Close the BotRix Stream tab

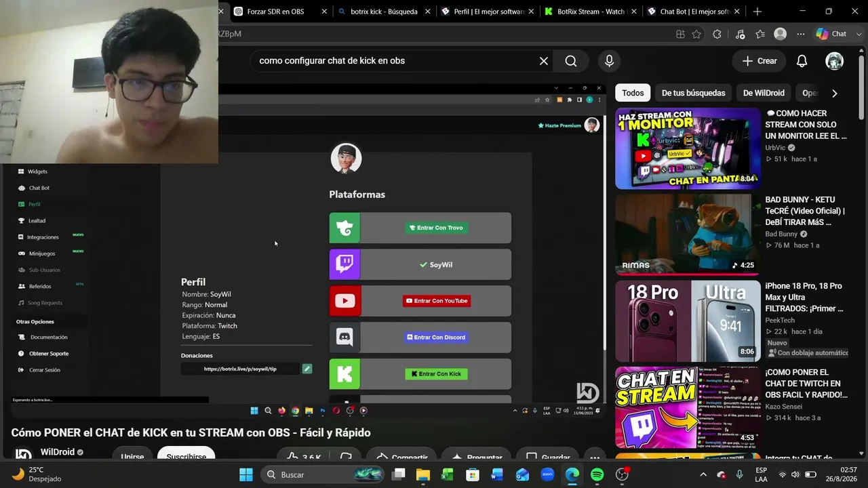pos(633,12)
